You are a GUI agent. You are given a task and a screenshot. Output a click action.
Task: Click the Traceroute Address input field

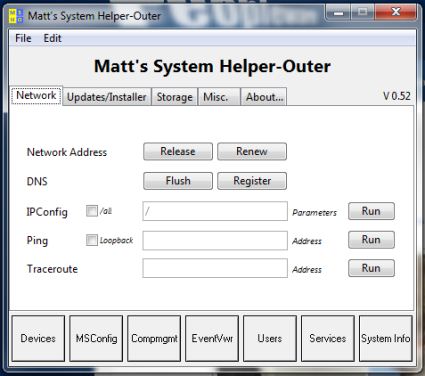click(215, 268)
